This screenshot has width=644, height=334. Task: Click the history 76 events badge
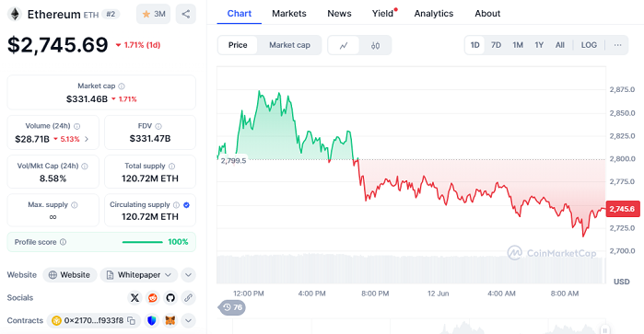coord(232,307)
